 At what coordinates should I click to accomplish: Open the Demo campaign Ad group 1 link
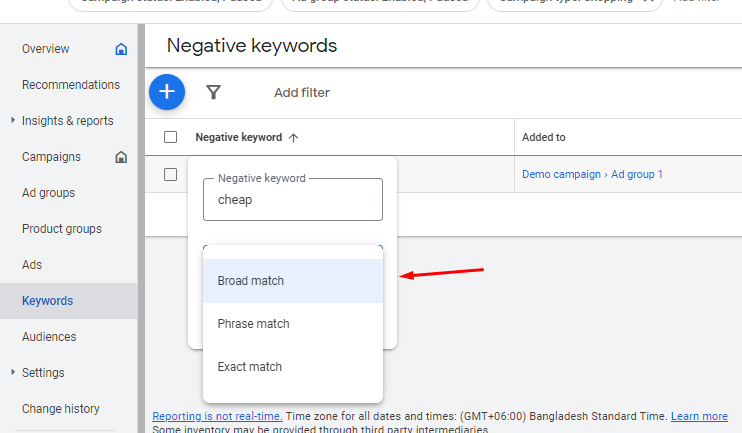pos(592,174)
